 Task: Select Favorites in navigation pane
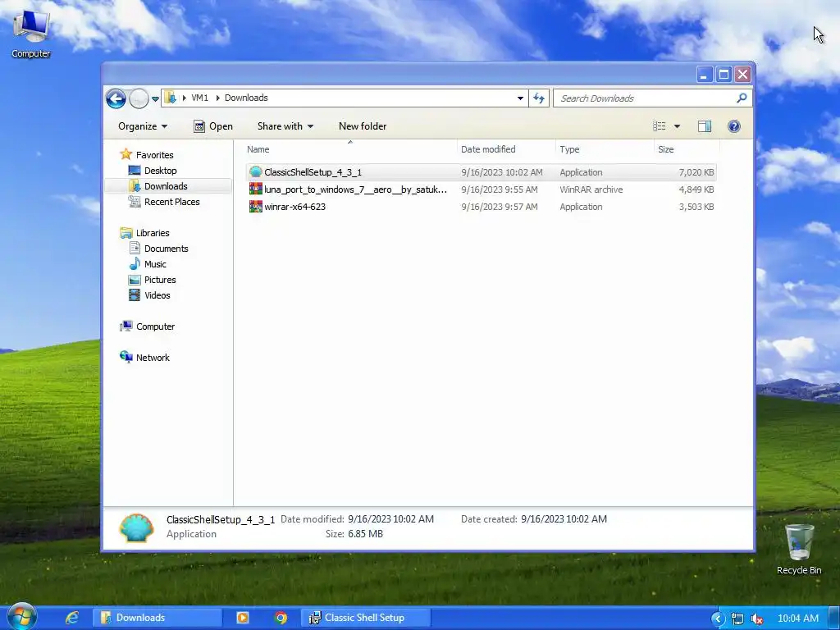(147, 155)
